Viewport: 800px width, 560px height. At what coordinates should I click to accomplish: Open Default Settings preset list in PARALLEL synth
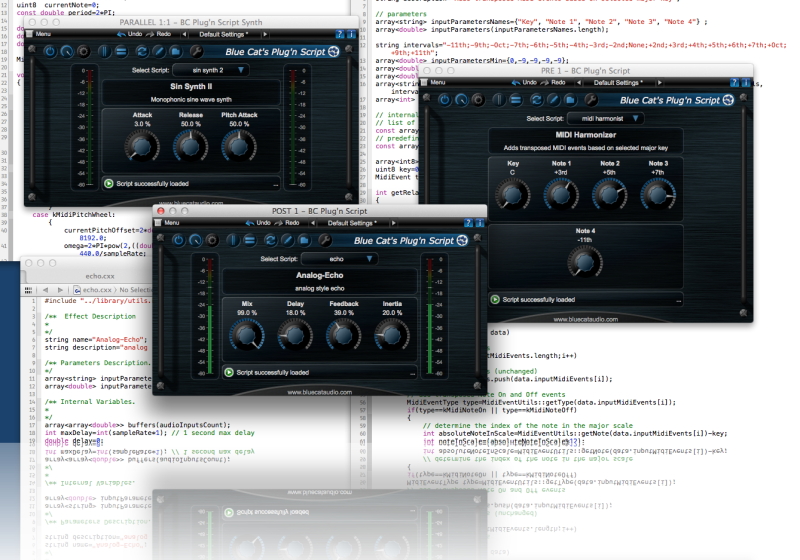223,34
